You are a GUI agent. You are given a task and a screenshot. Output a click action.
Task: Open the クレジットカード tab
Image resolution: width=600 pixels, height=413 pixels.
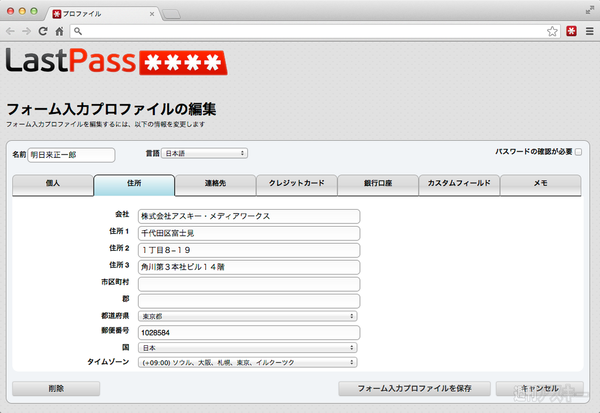point(297,185)
